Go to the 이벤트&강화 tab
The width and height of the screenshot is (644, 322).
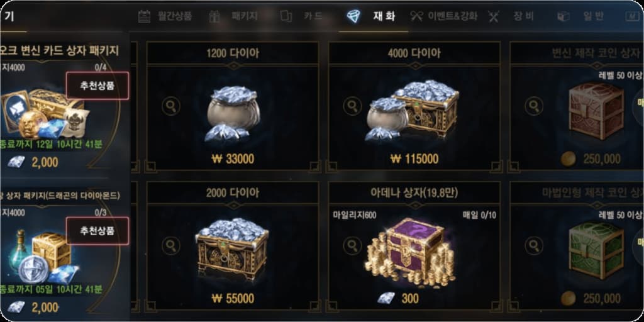(x=443, y=16)
